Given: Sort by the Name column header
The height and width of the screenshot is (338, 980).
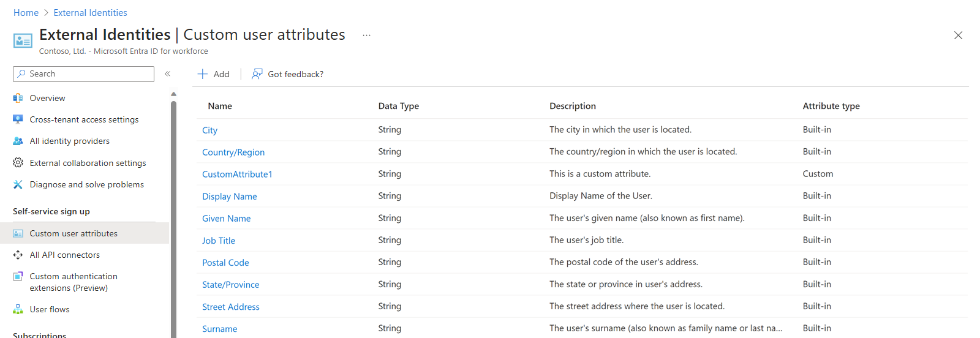Looking at the screenshot, I should tap(220, 106).
